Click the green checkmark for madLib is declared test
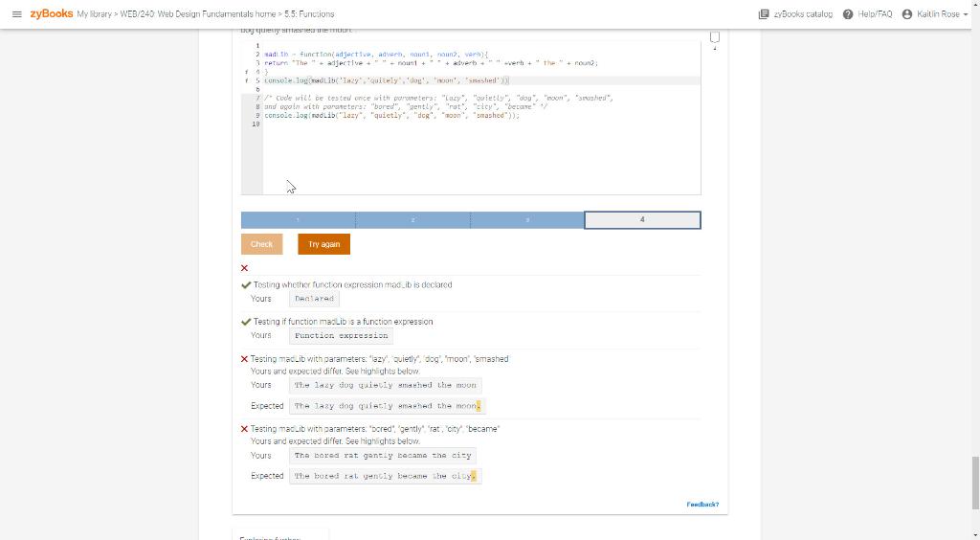Screen dimensions: 980x540 pyautogui.click(x=246, y=285)
